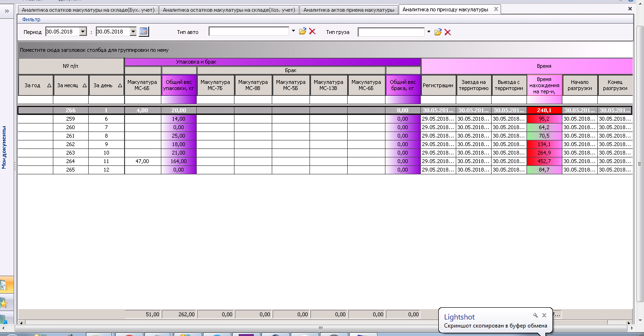Viewport: 644px width, 336px height.
Task: Click the Макулатура МС-5Б column header
Action: 291,85
